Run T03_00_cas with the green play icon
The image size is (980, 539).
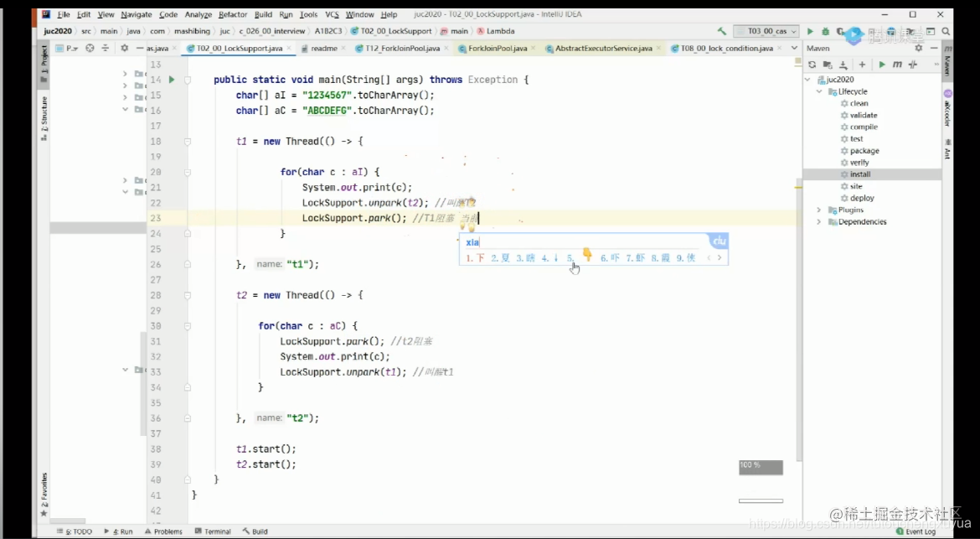click(810, 31)
